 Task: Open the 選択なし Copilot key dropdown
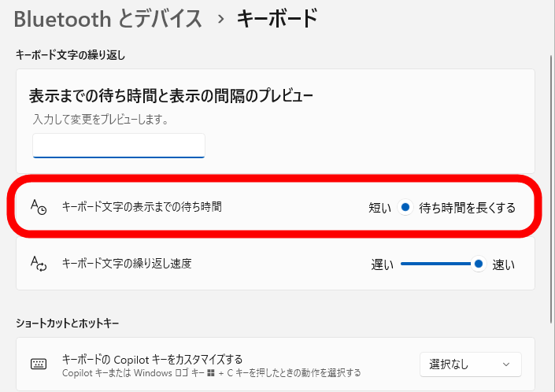coord(470,364)
